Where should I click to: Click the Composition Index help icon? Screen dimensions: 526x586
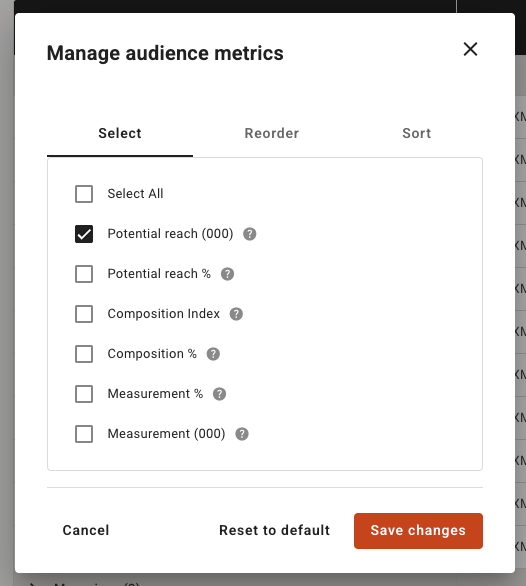236,314
